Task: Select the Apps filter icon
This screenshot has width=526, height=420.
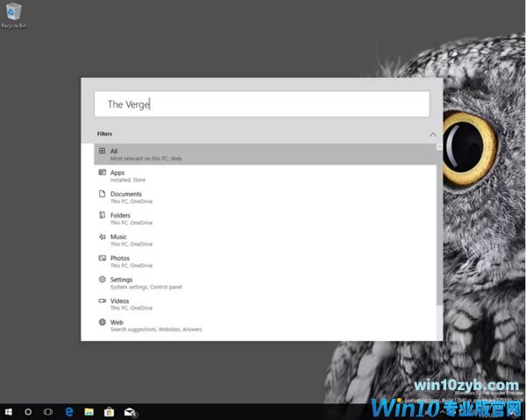Action: point(103,173)
